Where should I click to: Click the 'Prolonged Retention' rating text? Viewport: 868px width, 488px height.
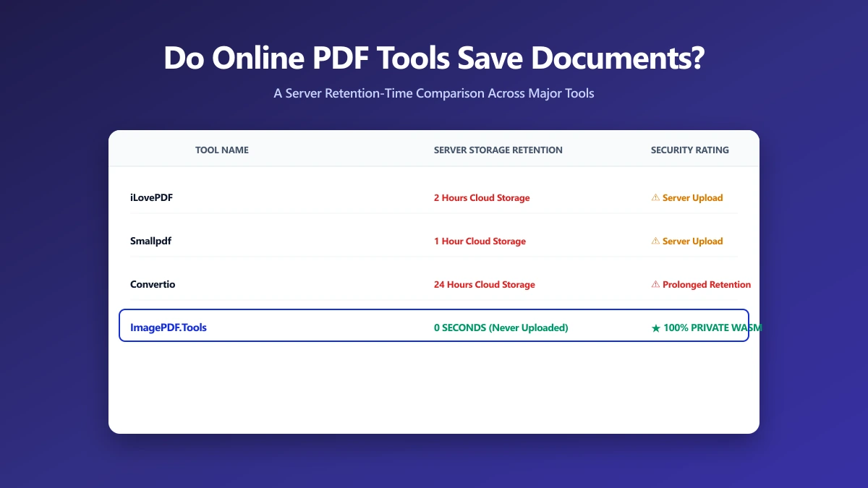[707, 284]
